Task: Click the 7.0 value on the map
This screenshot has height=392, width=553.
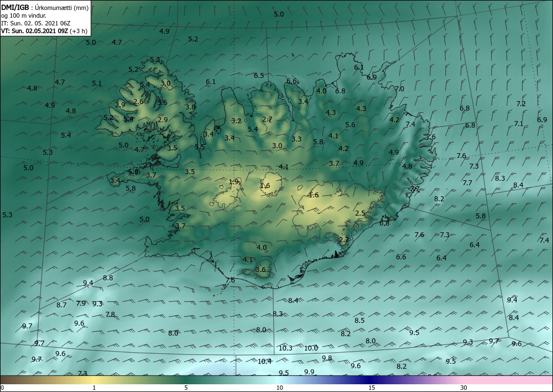Action: point(399,89)
